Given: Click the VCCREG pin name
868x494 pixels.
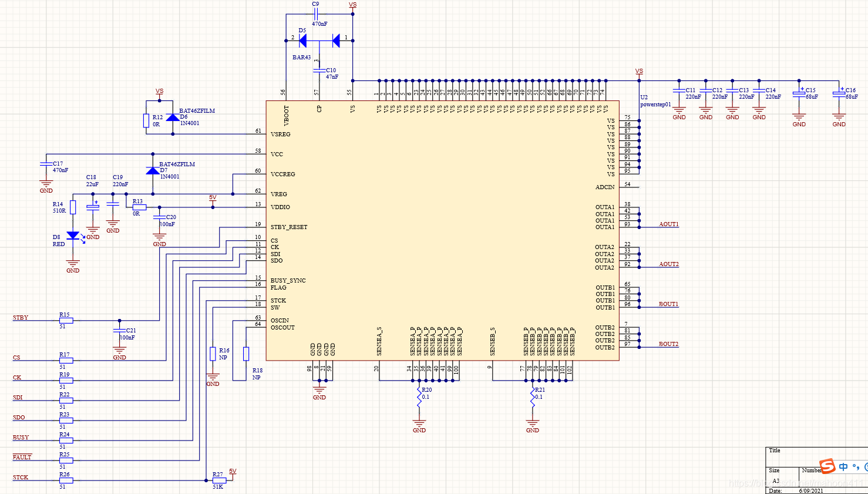Looking at the screenshot, I should 283,174.
